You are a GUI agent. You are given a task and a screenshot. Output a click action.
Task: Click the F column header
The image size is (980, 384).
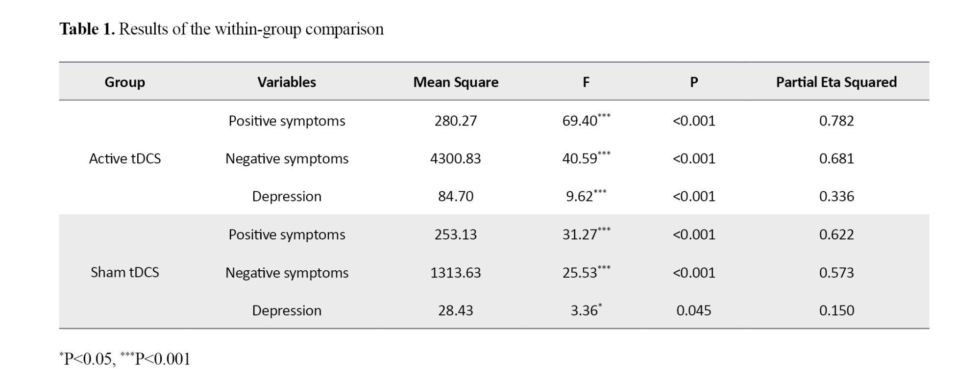pyautogui.click(x=586, y=82)
